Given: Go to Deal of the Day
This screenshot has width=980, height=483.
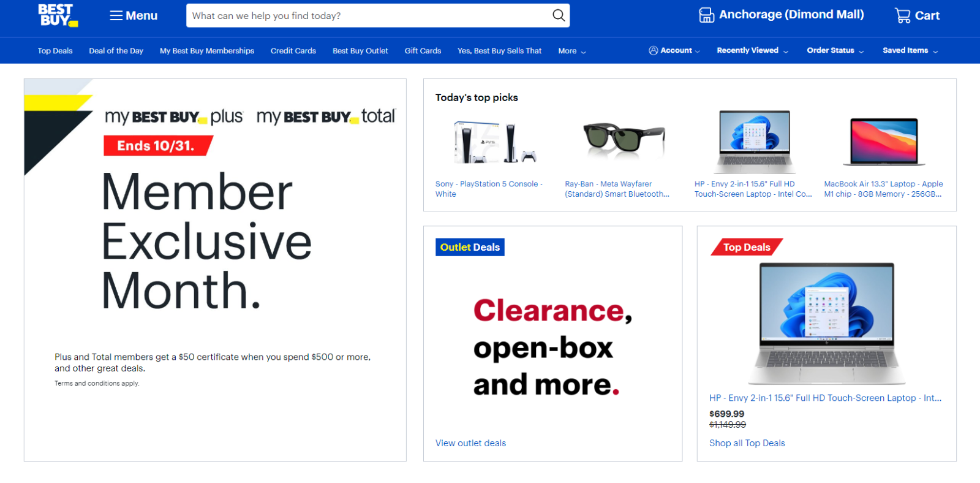Looking at the screenshot, I should tap(116, 51).
